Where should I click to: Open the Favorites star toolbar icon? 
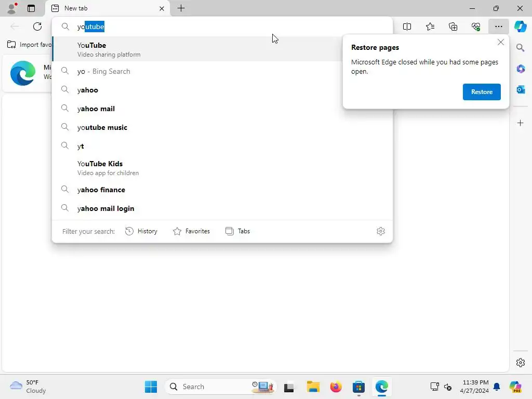[430, 26]
